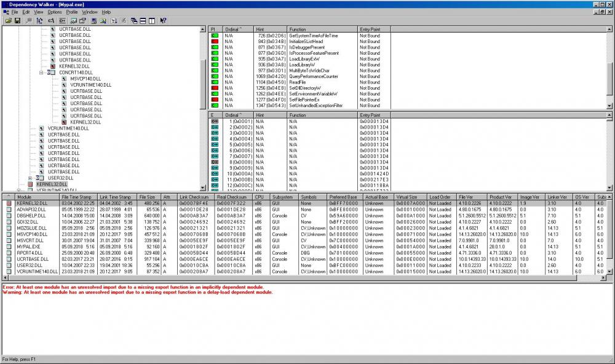615x364 pixels.
Task: Expand the USER32.DLL tree node
Action: point(30,178)
